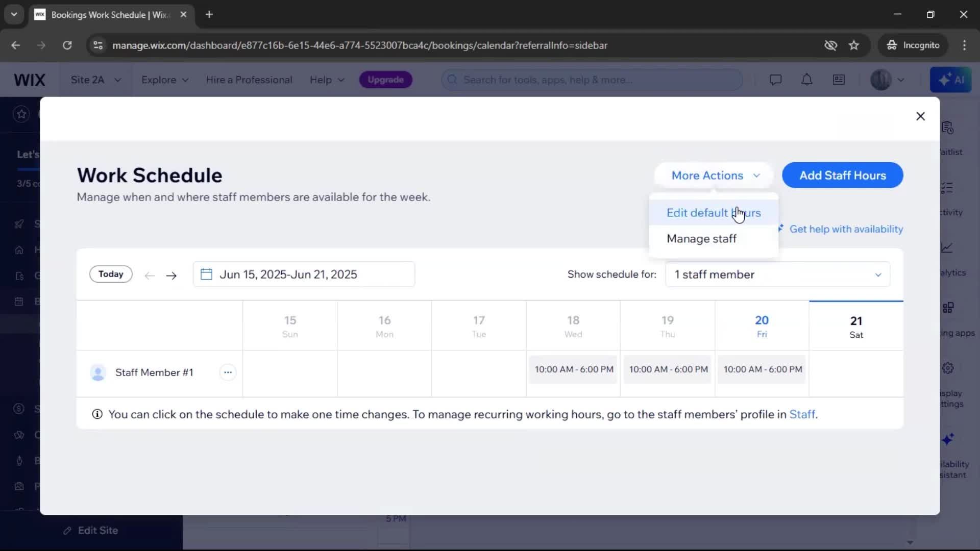
Task: Select the 21 Sat column header
Action: click(x=856, y=327)
